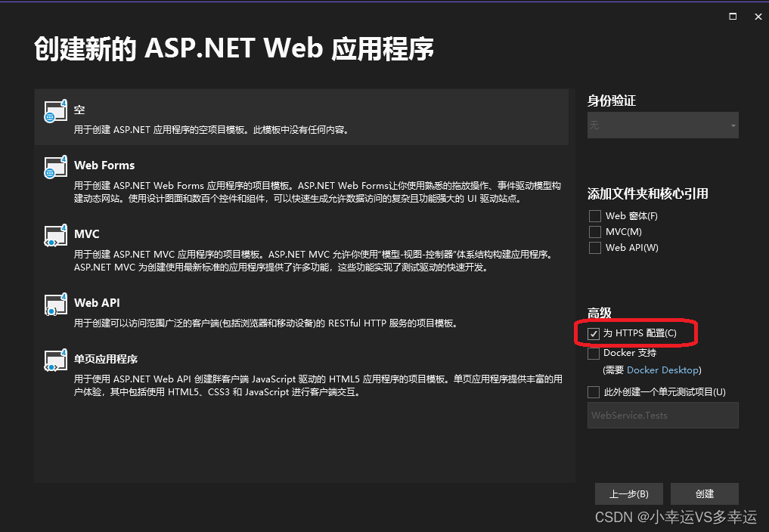
Task: Enable the Docker 支持 checkbox
Action: [x=594, y=353]
